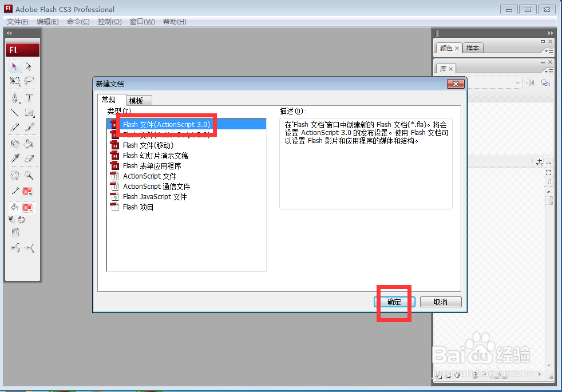Click the Straighten option icon

[x=29, y=248]
